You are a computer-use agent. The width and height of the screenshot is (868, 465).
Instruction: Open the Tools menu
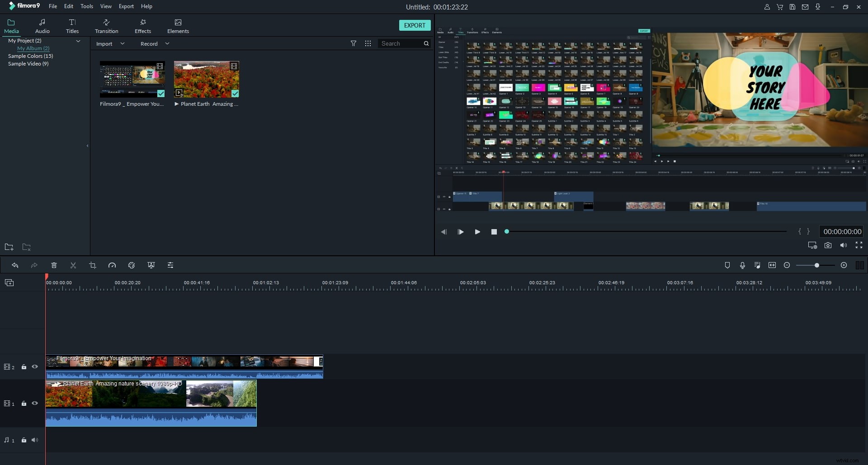(x=86, y=6)
